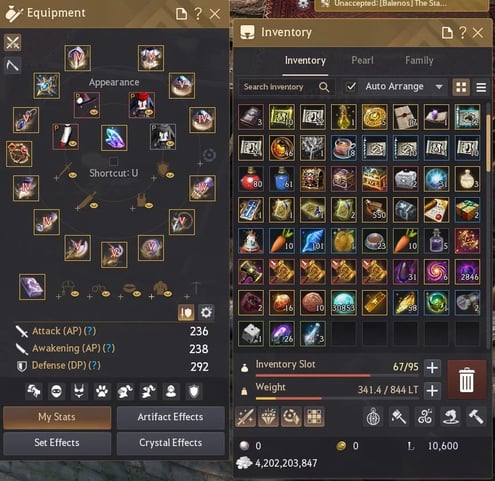Open the equipment settings gear icon
Screen dimensions: 495x481
pyautogui.click(x=206, y=312)
